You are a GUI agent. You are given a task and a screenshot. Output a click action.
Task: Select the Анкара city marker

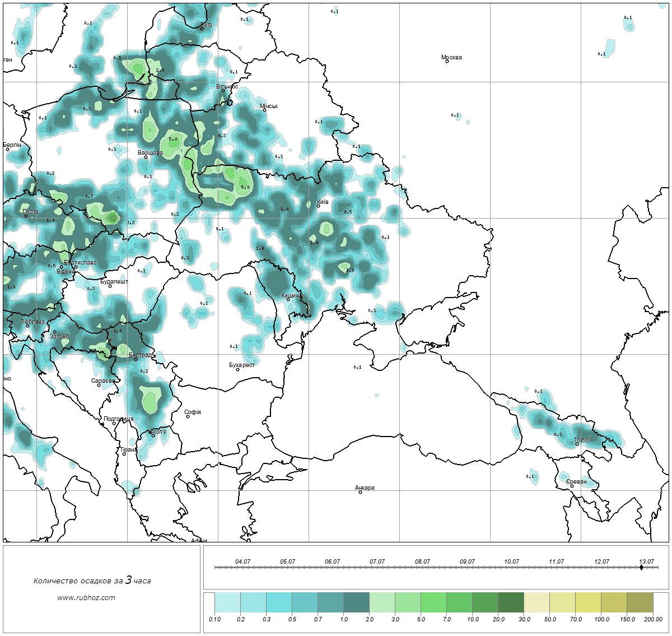360,492
